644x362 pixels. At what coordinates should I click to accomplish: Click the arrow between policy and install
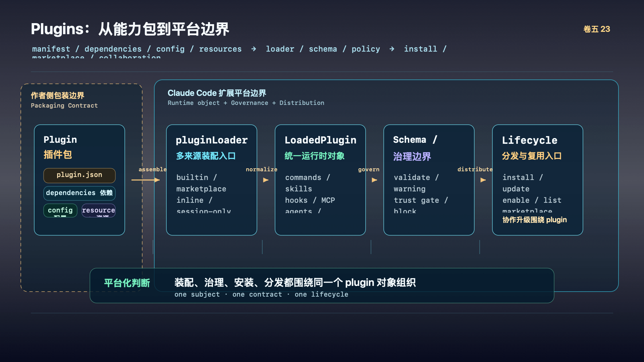coord(392,49)
